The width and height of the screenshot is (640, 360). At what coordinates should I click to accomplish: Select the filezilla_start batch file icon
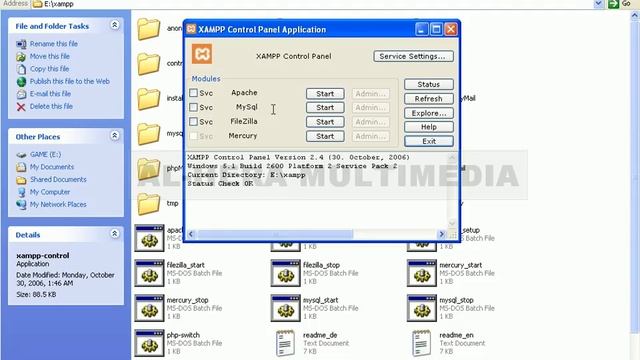click(149, 273)
